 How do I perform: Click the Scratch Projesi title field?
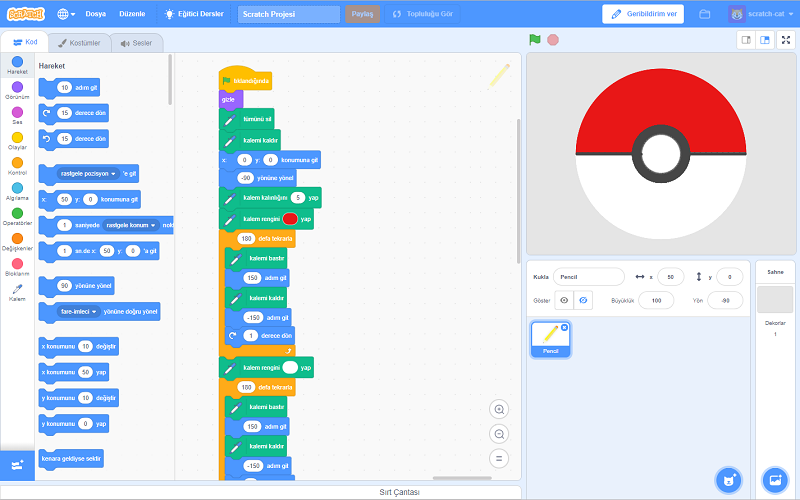(289, 14)
